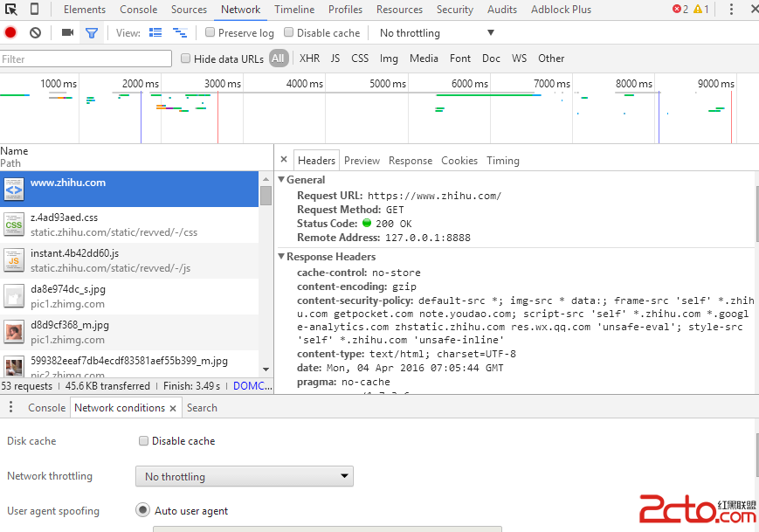Open the Elements panel tab
Image resolution: width=759 pixels, height=532 pixels.
point(85,10)
